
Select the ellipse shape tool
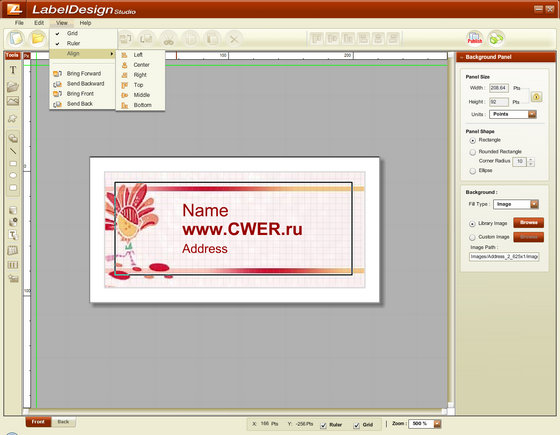click(13, 175)
